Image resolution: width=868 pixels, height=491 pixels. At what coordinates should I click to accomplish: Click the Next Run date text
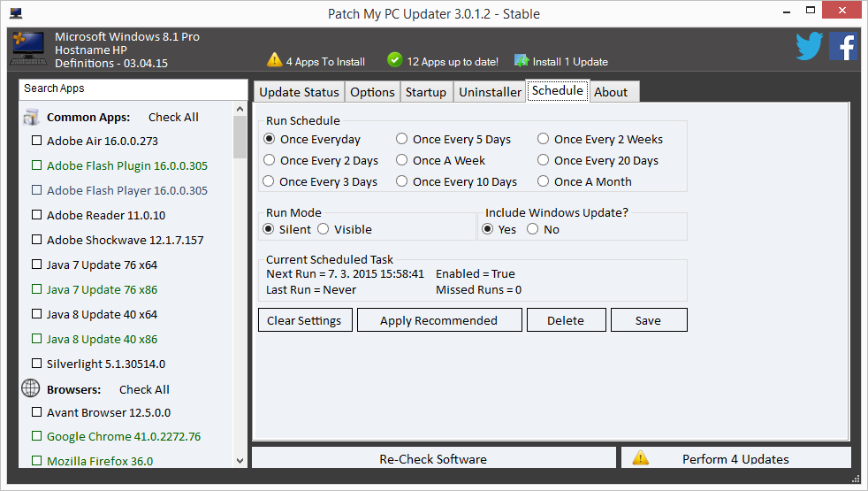pyautogui.click(x=345, y=273)
